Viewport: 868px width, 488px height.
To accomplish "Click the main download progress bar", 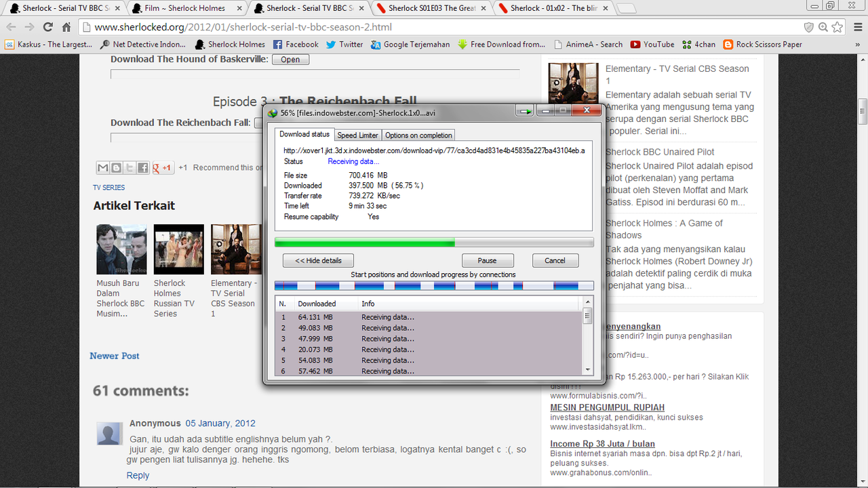I will pyautogui.click(x=434, y=242).
